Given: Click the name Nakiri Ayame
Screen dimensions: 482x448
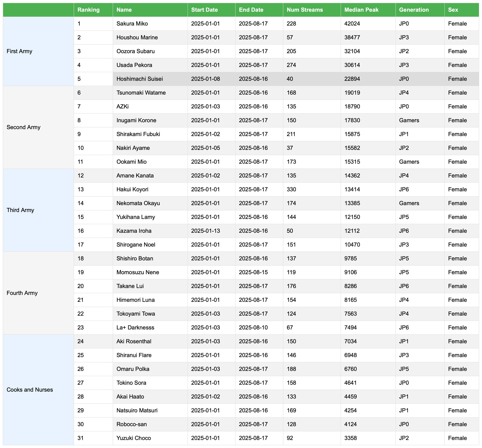Looking at the screenshot, I should 133,148.
